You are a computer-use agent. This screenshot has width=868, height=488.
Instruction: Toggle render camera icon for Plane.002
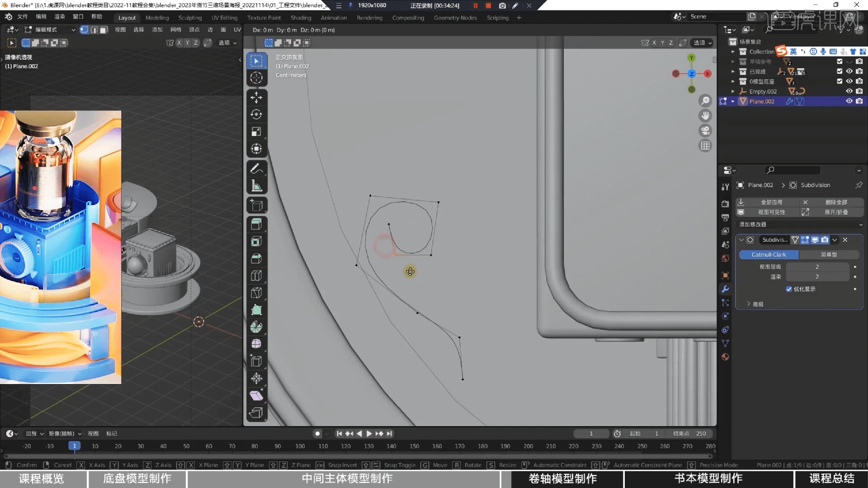[x=859, y=101]
